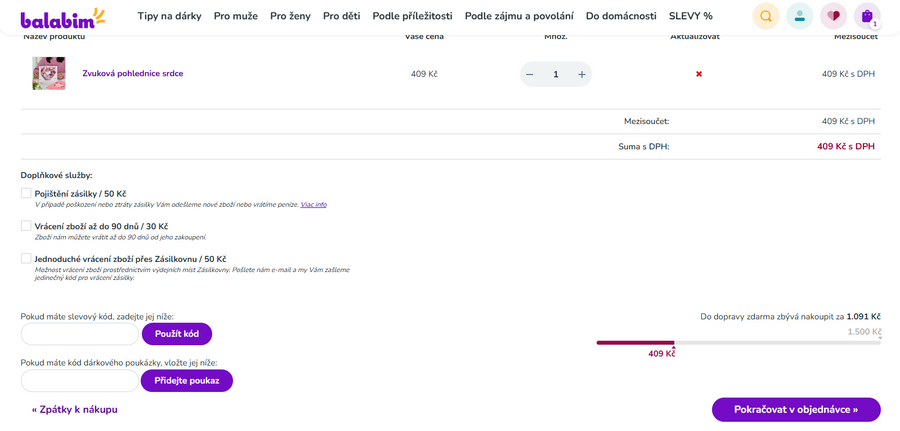Open the favorites heart icon
This screenshot has height=431, width=900.
(833, 16)
